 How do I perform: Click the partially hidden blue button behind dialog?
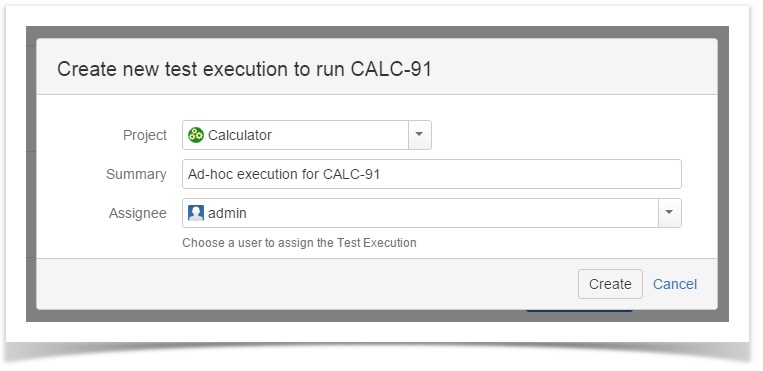[579, 311]
